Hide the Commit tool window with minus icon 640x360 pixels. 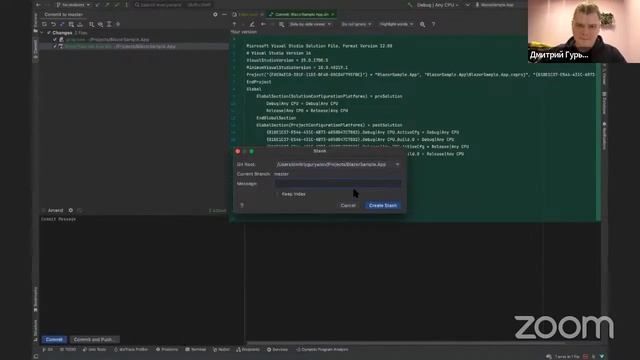click(x=224, y=15)
